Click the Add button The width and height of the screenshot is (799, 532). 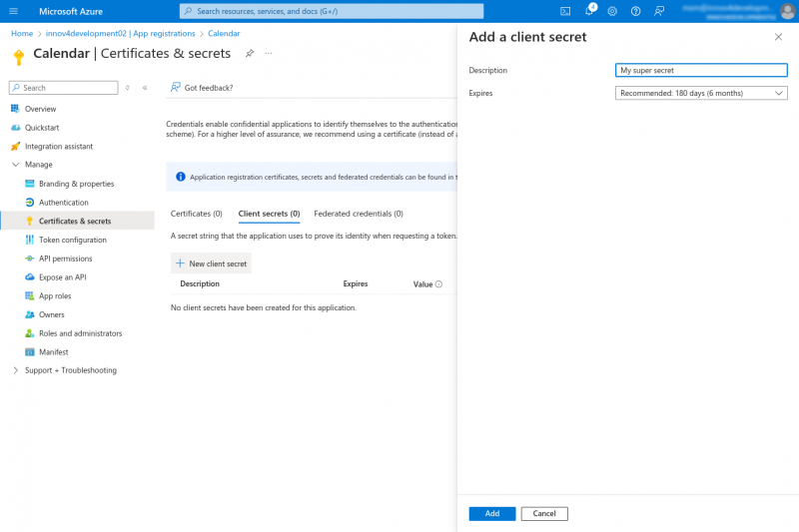pyautogui.click(x=492, y=513)
